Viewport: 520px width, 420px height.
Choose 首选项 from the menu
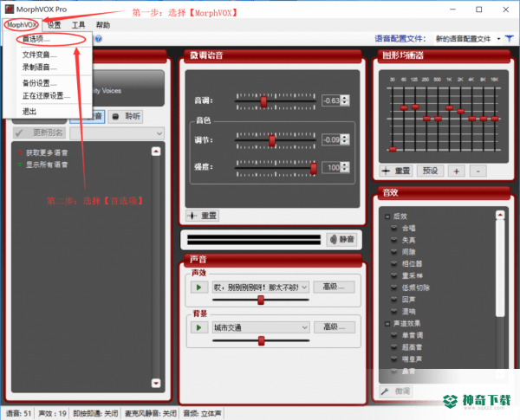pyautogui.click(x=36, y=39)
